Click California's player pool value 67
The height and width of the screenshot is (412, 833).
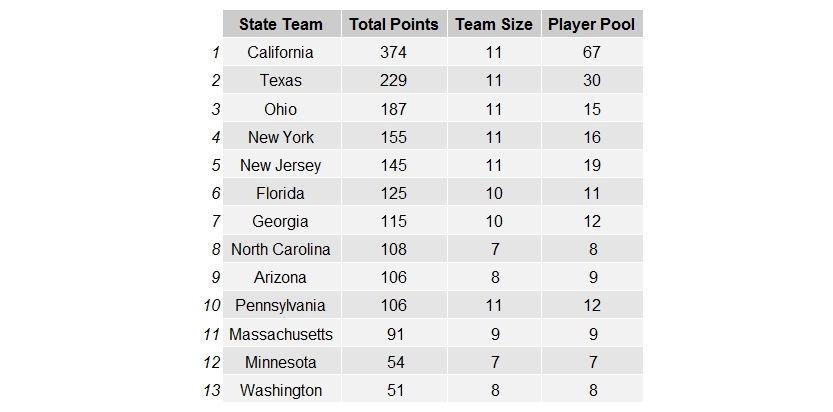pos(592,52)
